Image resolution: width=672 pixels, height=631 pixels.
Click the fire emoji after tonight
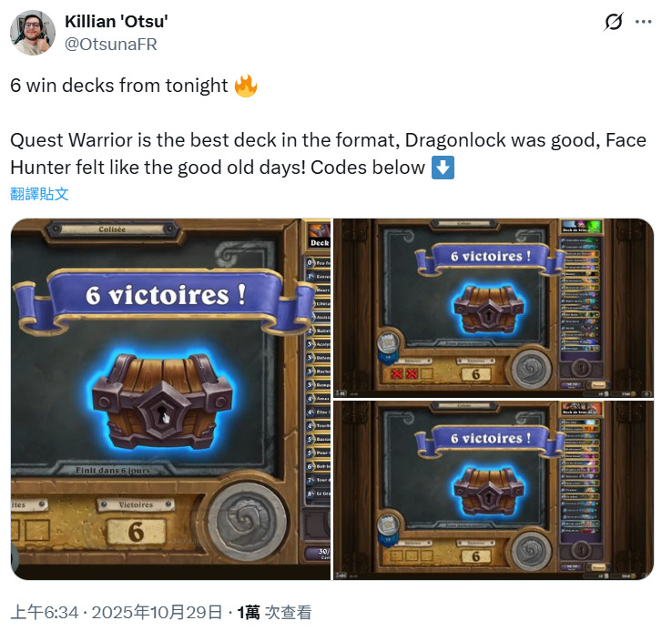(246, 86)
